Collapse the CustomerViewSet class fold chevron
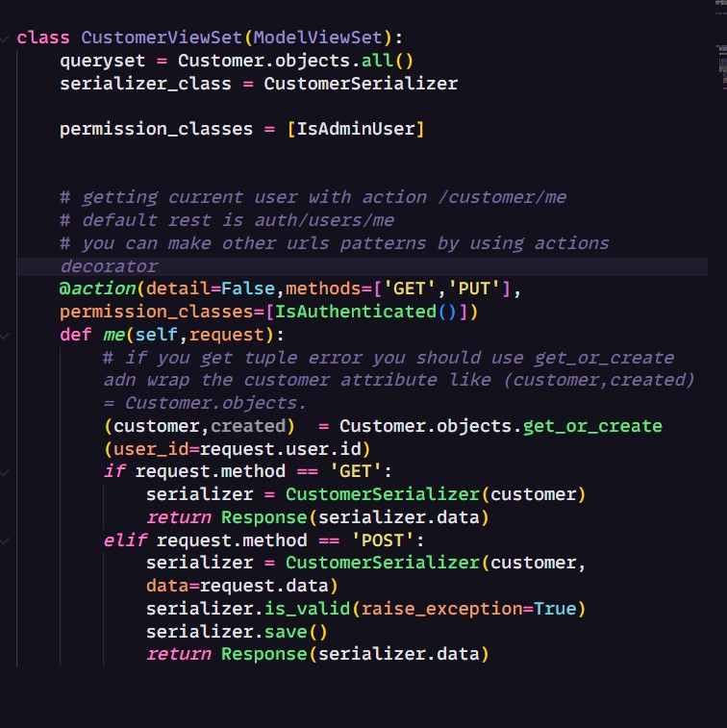 (x=5, y=38)
